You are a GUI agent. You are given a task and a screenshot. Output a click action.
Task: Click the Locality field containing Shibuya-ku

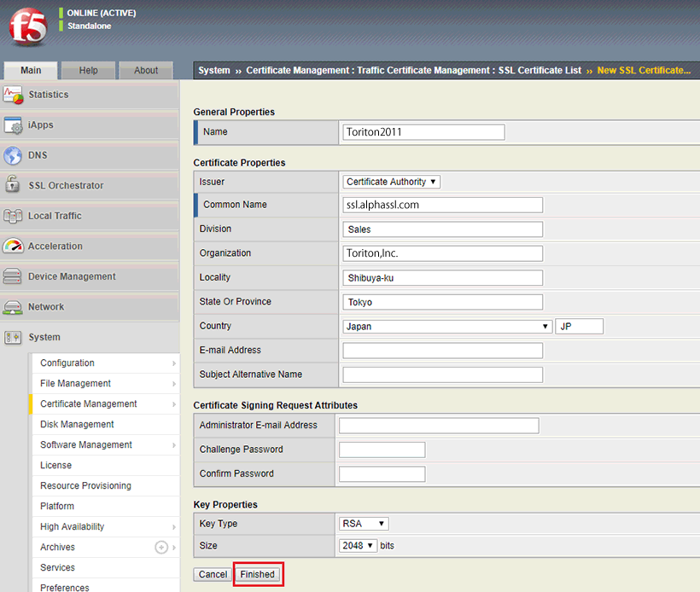(443, 278)
